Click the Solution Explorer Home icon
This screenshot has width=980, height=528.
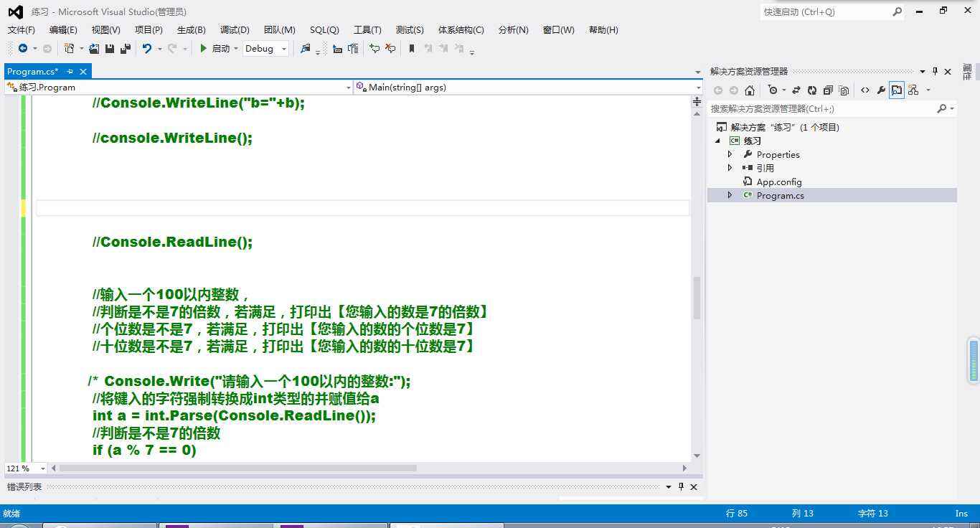tap(750, 90)
